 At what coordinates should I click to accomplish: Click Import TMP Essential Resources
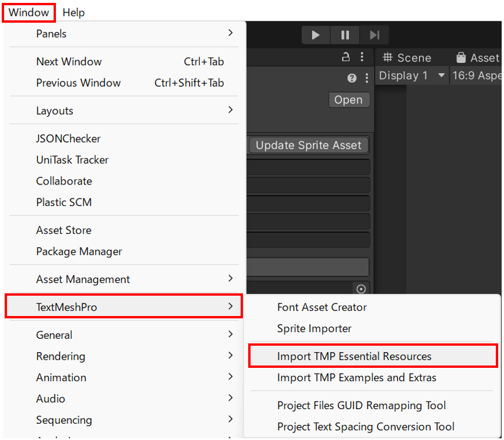(x=373, y=356)
